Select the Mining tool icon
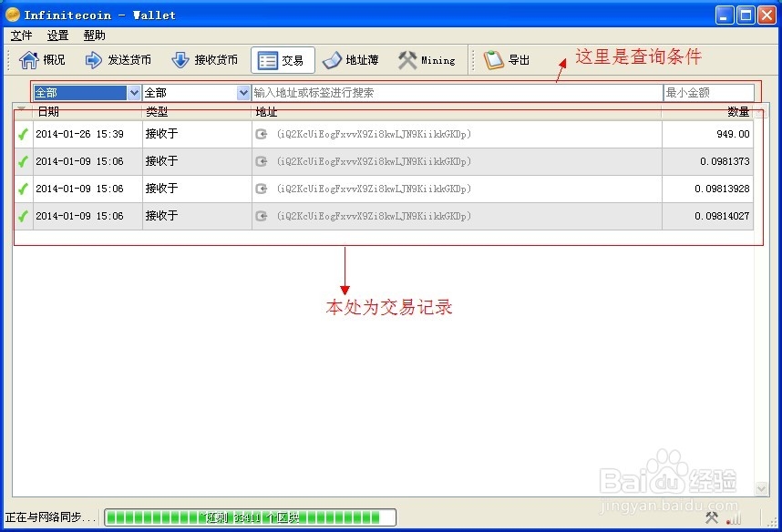This screenshot has height=532, width=782. tap(427, 59)
